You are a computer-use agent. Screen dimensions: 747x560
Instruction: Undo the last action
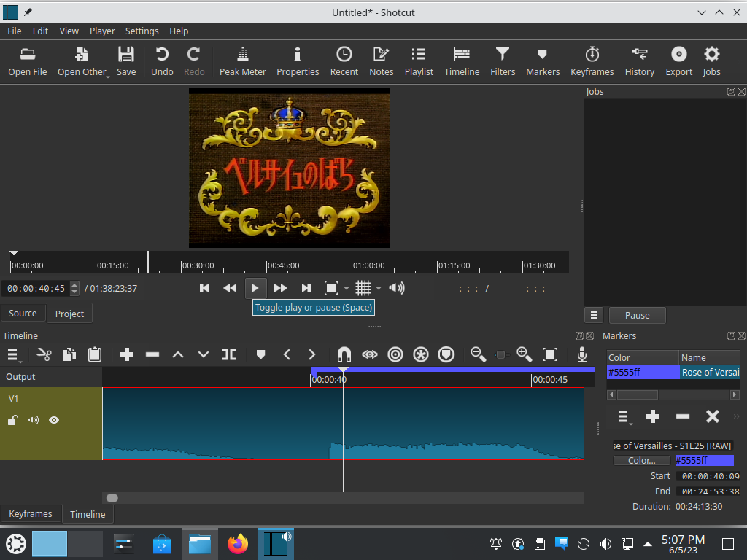(162, 62)
